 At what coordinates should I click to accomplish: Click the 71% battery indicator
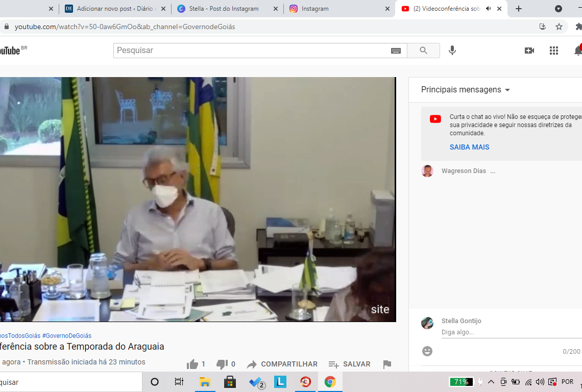coord(462,382)
